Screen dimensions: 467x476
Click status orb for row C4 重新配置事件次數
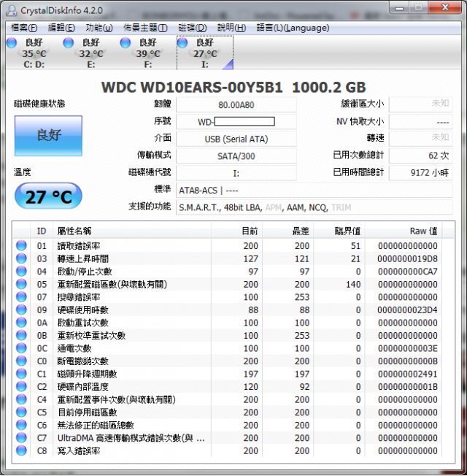[21, 399]
